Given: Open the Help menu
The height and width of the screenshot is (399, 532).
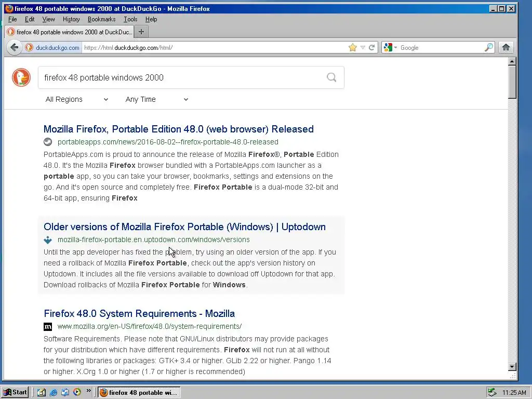Looking at the screenshot, I should tap(151, 19).
